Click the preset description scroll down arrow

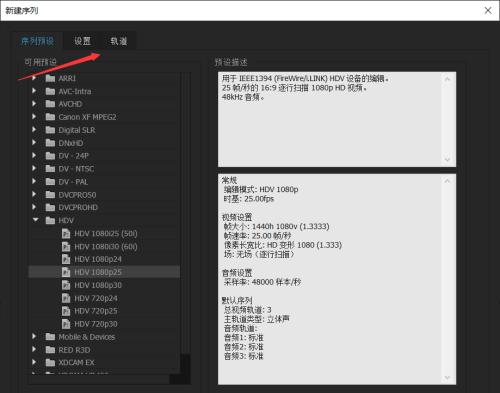[447, 160]
